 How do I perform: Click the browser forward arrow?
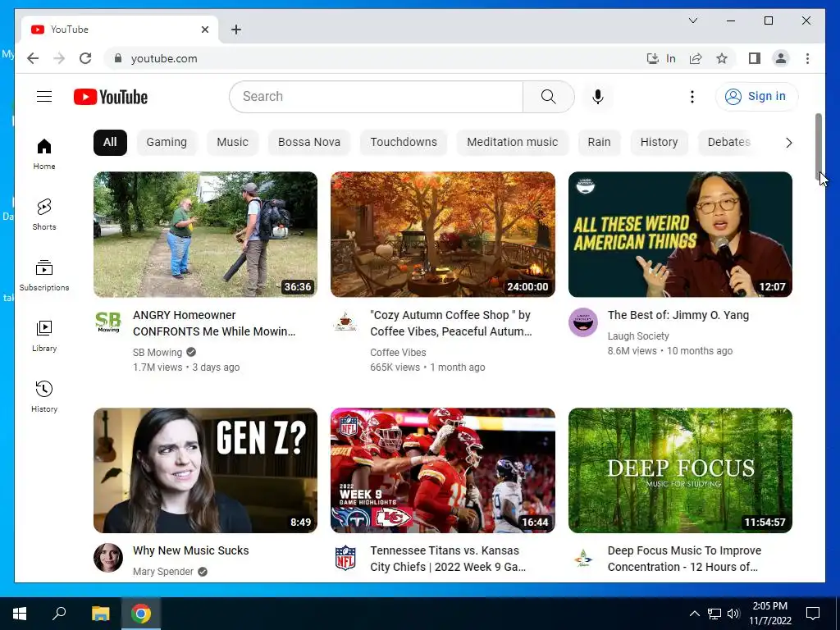point(59,58)
